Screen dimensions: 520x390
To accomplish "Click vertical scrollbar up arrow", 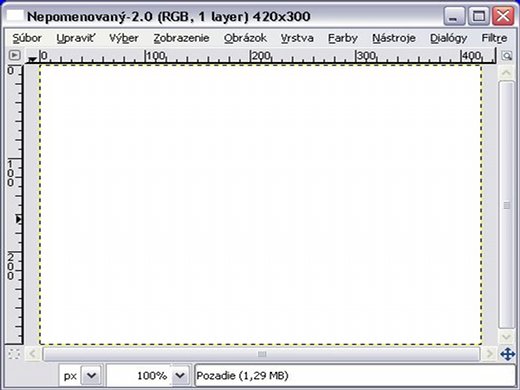I will coord(507,73).
